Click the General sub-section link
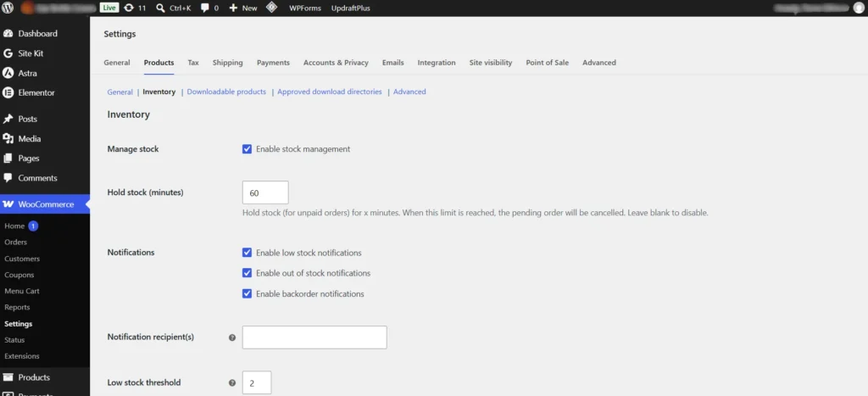The height and width of the screenshot is (396, 868). click(120, 92)
